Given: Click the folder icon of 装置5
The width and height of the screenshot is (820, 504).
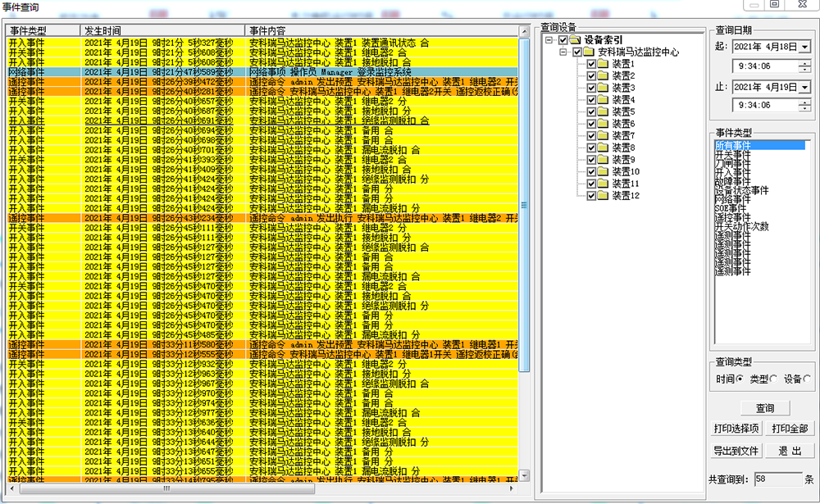Looking at the screenshot, I should coord(603,111).
